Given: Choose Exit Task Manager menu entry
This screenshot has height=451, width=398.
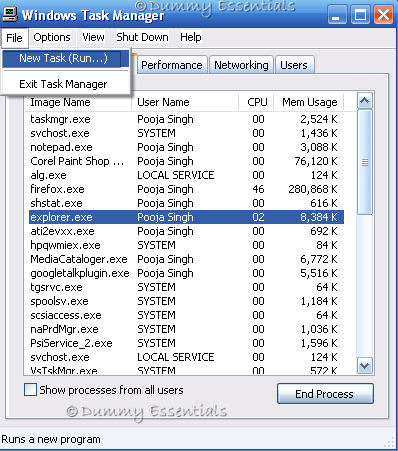Looking at the screenshot, I should pyautogui.click(x=66, y=84).
